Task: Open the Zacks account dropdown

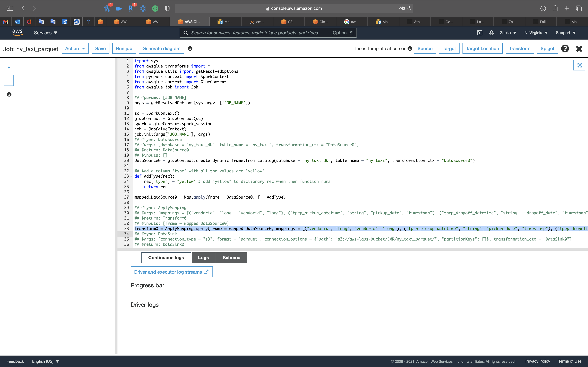Action: pos(508,33)
